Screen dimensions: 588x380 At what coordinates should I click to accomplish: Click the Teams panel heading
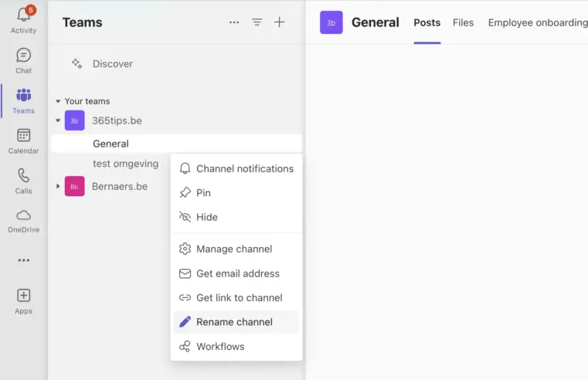83,22
